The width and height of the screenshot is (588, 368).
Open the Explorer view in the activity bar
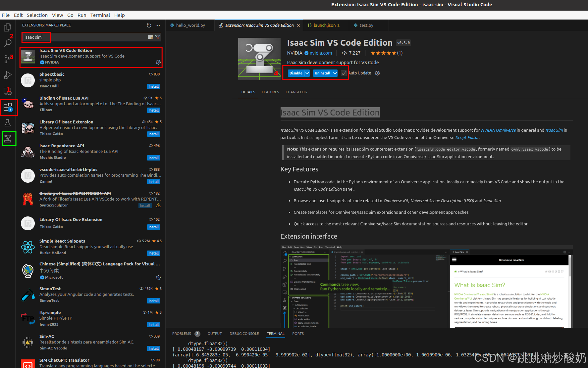click(7, 27)
